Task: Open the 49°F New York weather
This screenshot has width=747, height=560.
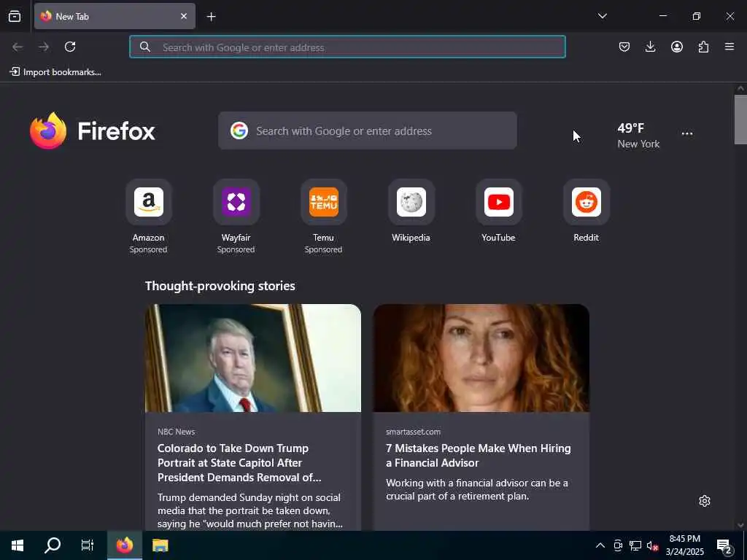Action: click(638, 136)
